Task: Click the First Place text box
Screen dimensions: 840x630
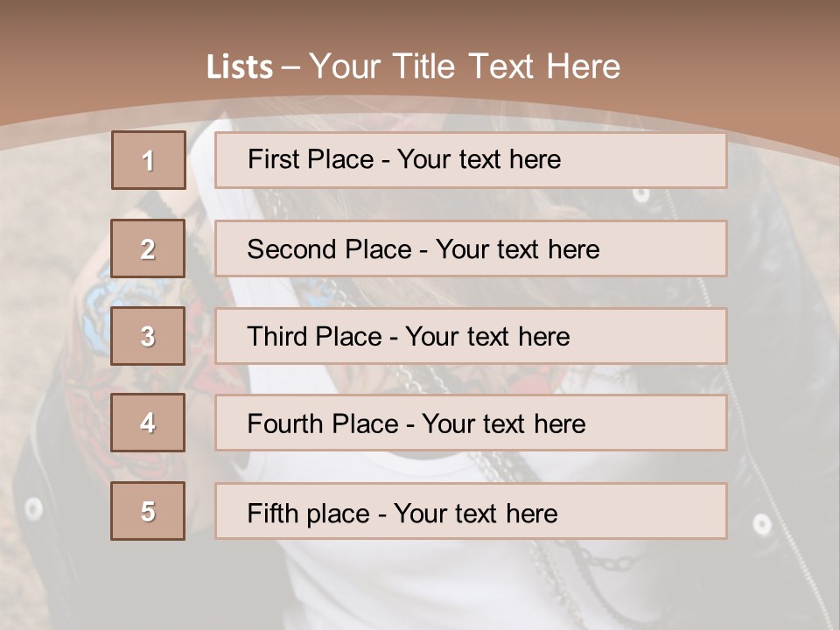Action: coord(471,160)
